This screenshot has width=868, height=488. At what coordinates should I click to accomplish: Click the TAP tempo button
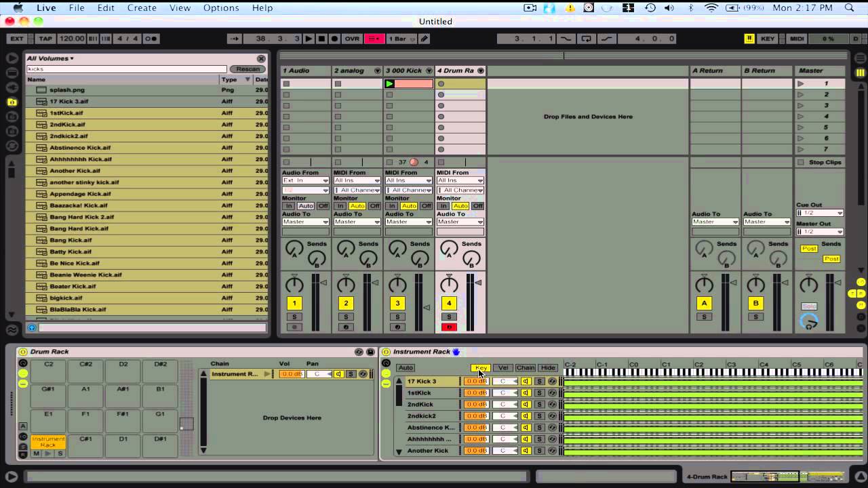pos(45,39)
